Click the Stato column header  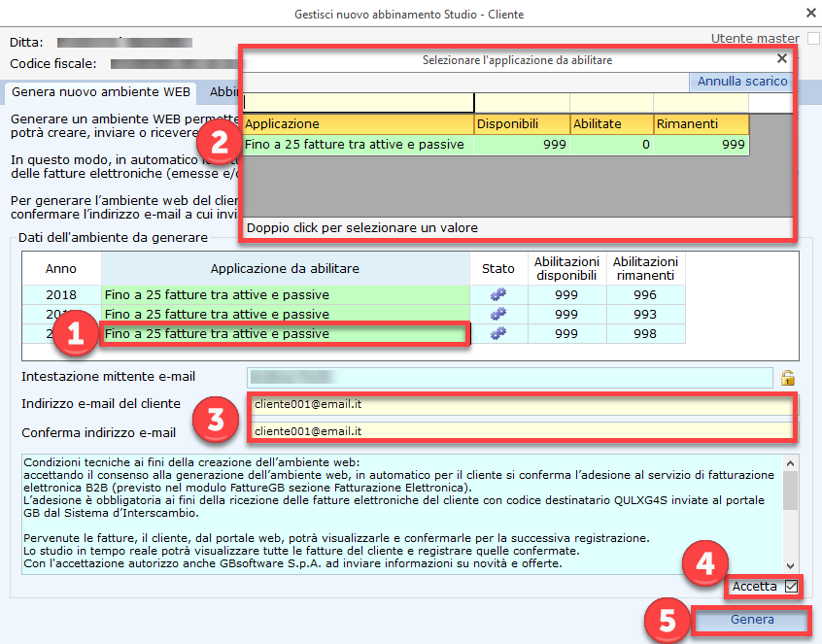(x=498, y=269)
